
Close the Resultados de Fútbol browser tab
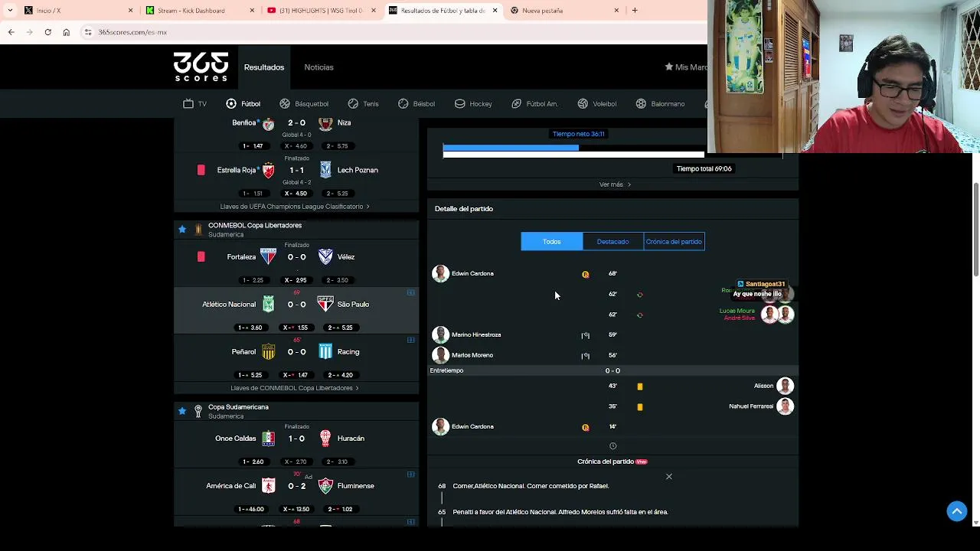(x=495, y=11)
